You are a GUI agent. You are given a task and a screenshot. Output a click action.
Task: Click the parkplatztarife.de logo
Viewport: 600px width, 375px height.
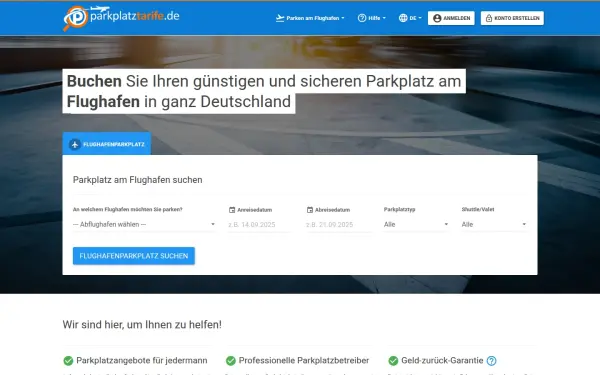click(121, 18)
